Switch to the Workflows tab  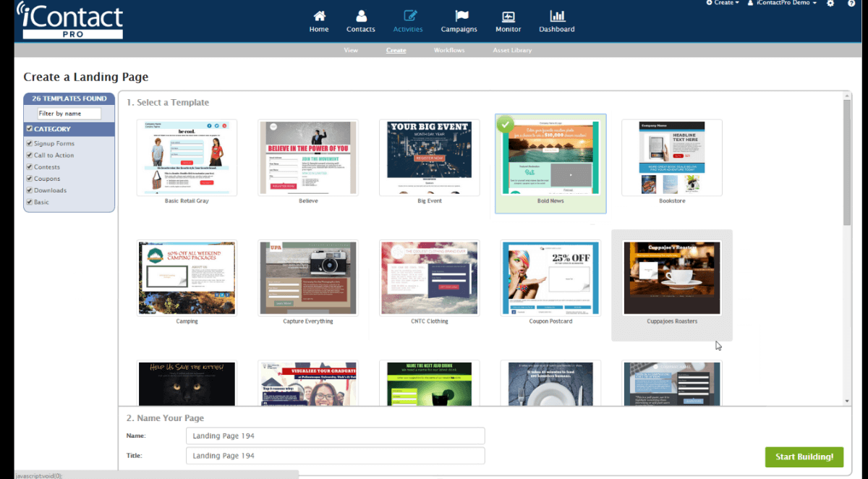coord(448,50)
